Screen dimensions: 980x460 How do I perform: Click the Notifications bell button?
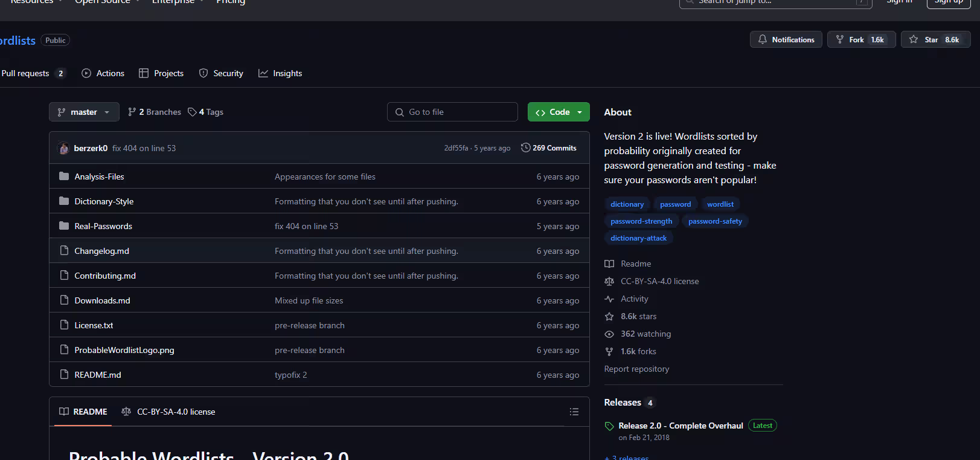(786, 40)
